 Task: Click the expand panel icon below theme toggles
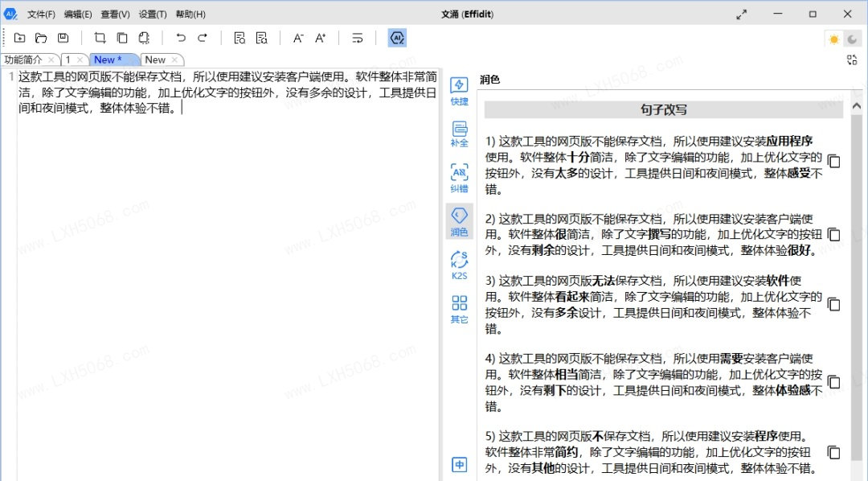coord(852,60)
